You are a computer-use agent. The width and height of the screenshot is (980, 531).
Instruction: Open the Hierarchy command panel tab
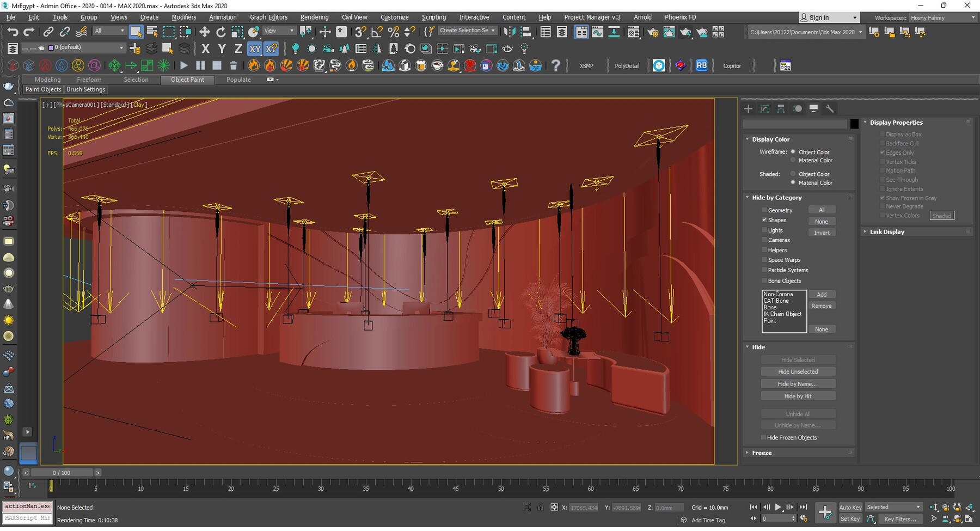pyautogui.click(x=781, y=109)
